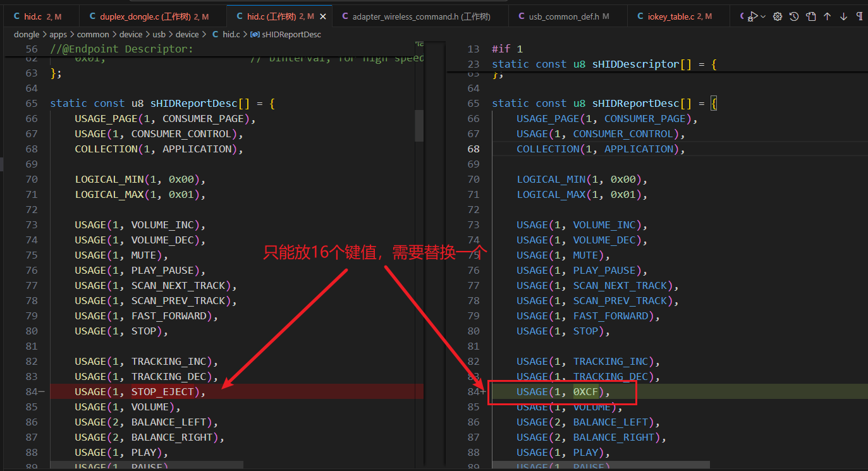Click the left pane vertical scrollbar thumb
The width and height of the screenshot is (868, 471).
point(419,125)
